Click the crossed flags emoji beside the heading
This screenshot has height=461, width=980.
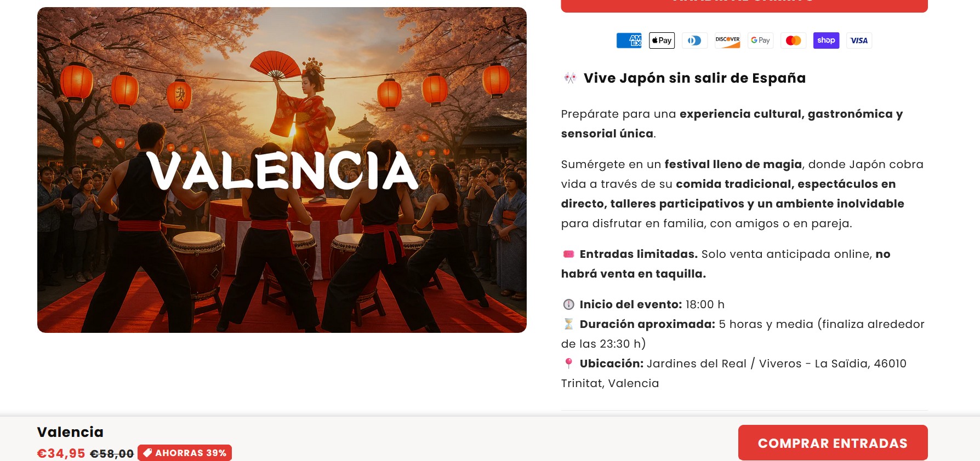coord(570,78)
